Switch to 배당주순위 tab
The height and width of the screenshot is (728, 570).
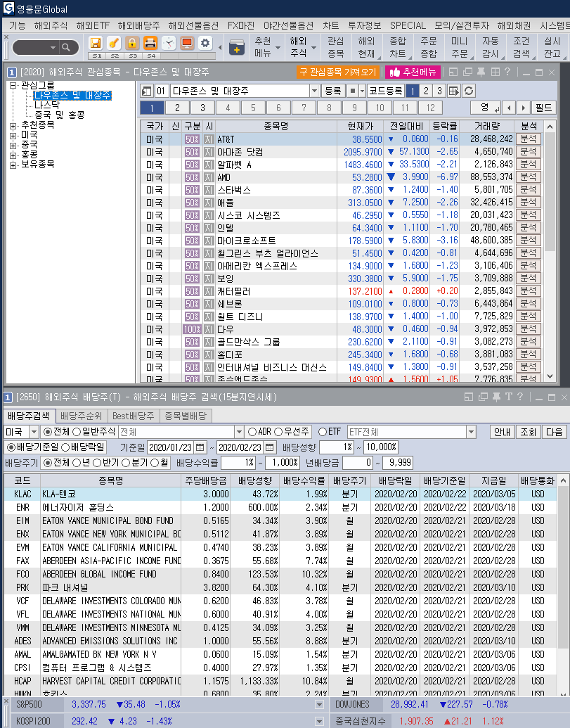pos(81,416)
